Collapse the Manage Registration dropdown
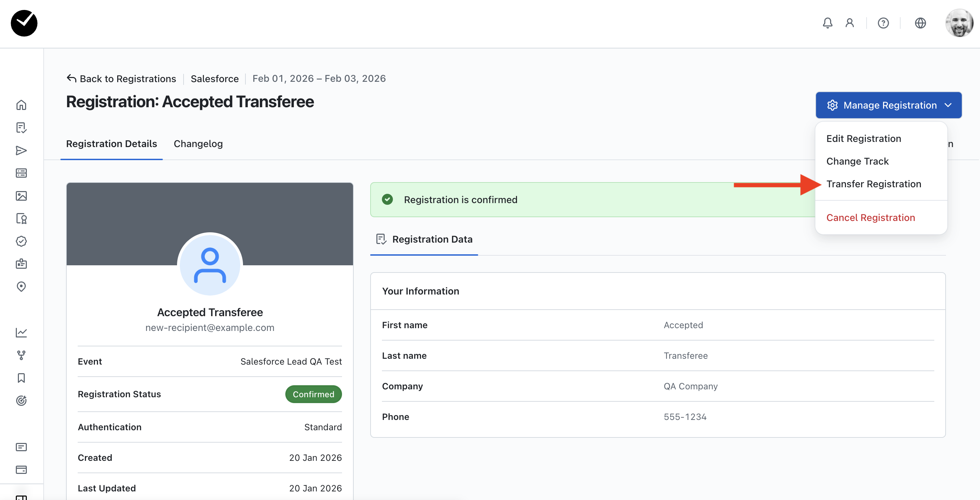Screen dimensions: 980x500 pyautogui.click(x=888, y=105)
